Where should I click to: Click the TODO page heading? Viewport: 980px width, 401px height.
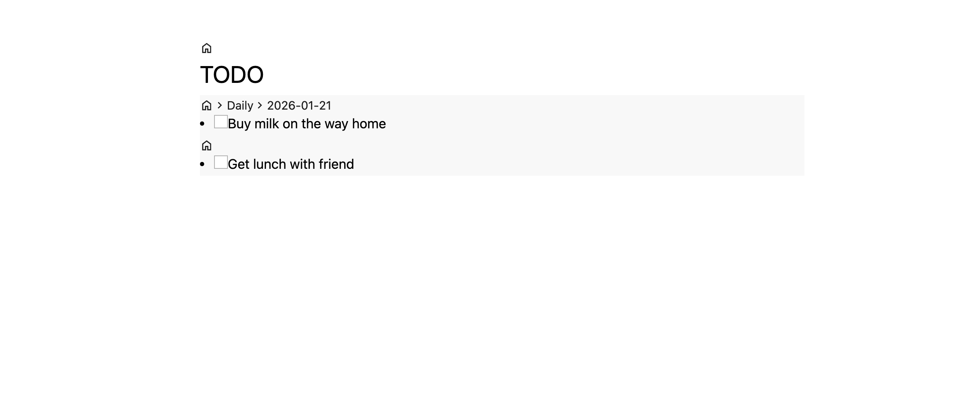pos(232,74)
